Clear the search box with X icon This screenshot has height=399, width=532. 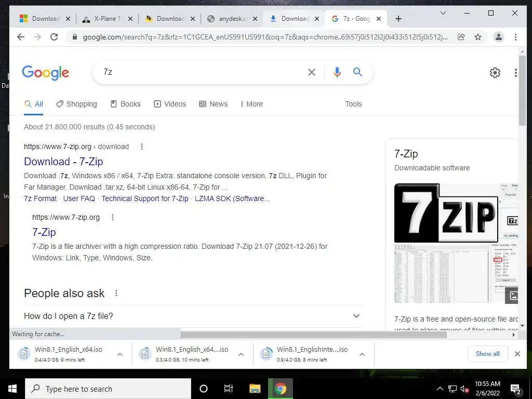(x=312, y=72)
